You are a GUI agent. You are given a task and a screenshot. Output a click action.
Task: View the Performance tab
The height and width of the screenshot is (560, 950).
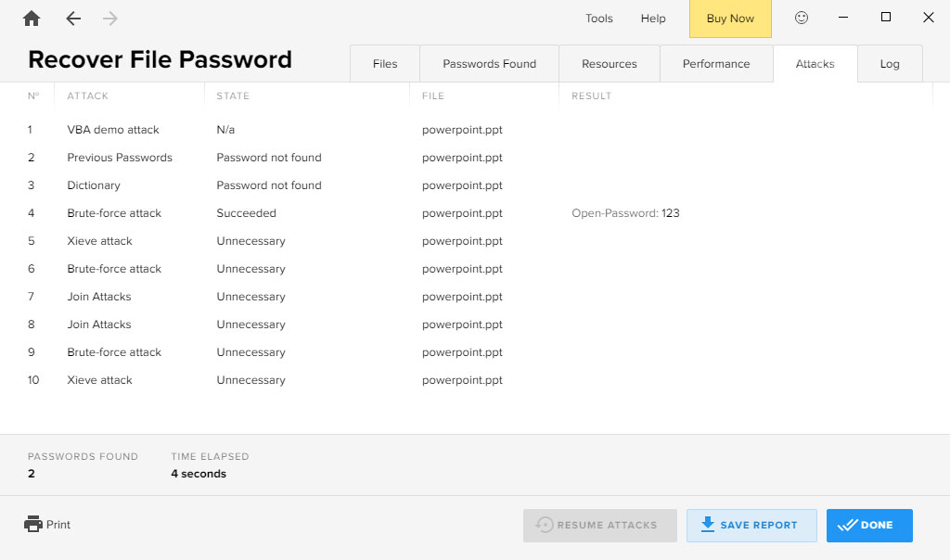click(715, 64)
